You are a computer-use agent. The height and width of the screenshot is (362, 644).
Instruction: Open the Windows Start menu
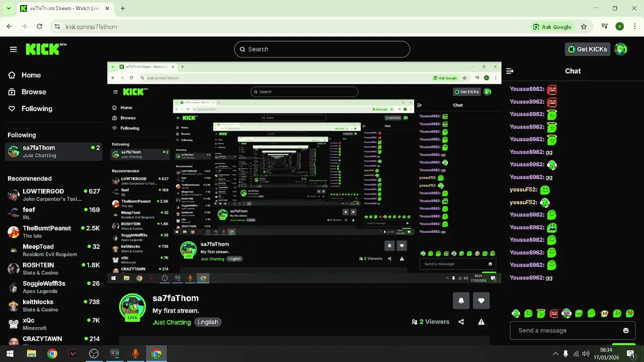pyautogui.click(x=10, y=354)
